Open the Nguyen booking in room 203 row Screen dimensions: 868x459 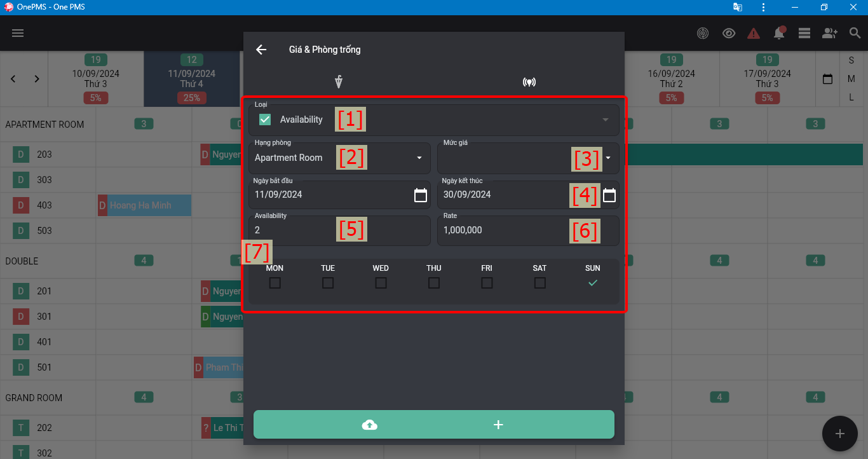222,154
